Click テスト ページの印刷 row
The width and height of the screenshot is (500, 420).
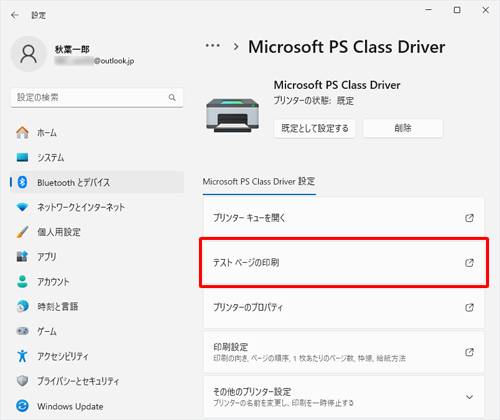pos(344,263)
